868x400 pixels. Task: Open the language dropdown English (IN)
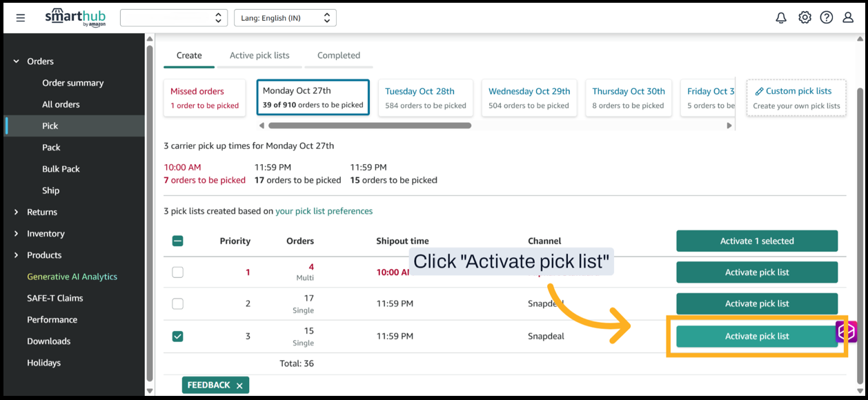285,18
